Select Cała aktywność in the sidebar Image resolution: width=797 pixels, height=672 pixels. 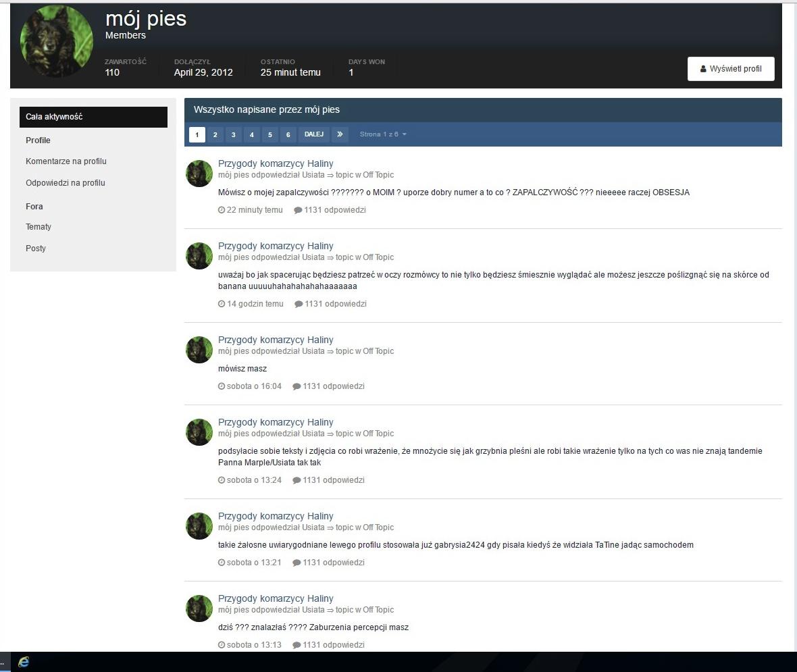(93, 117)
